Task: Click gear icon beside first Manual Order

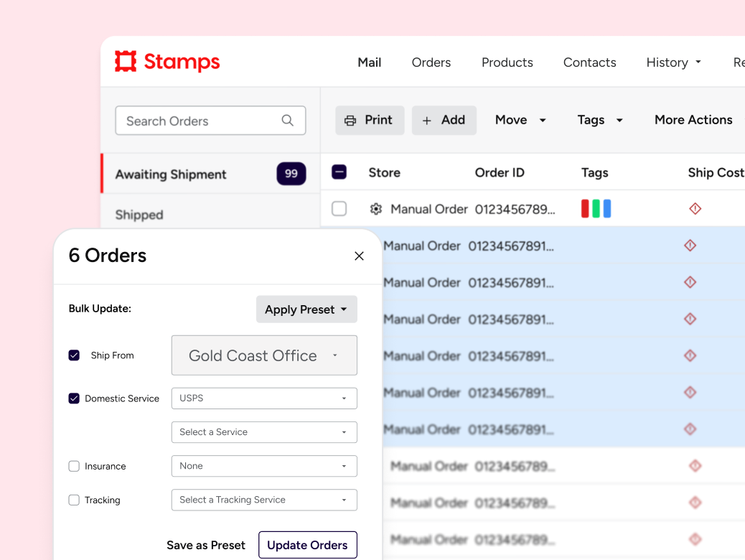Action: click(x=376, y=209)
